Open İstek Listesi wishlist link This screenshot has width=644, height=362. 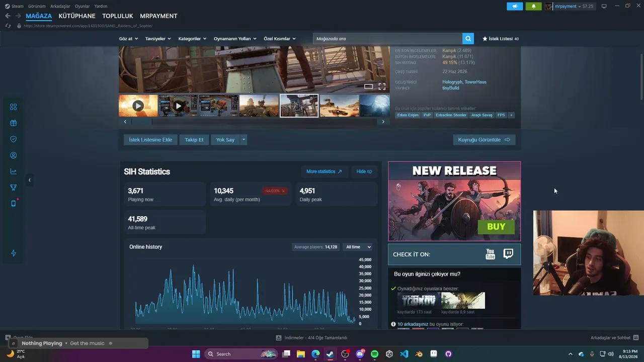(501, 39)
